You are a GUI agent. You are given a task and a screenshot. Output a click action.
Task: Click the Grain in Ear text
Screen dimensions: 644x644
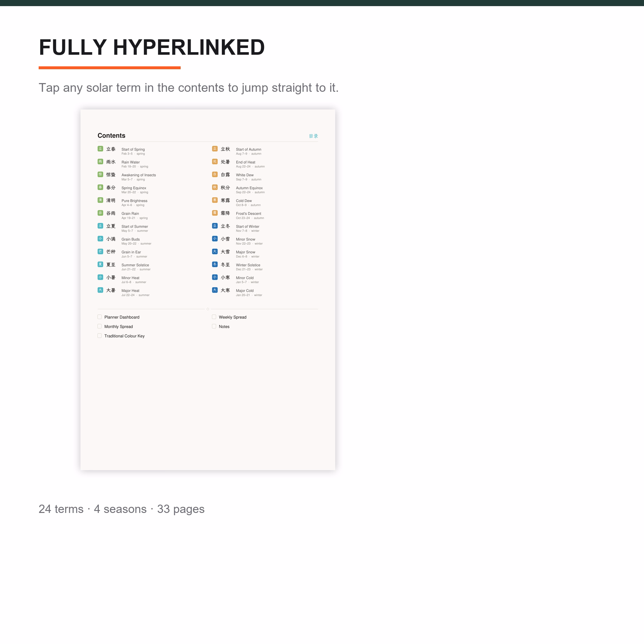point(131,252)
